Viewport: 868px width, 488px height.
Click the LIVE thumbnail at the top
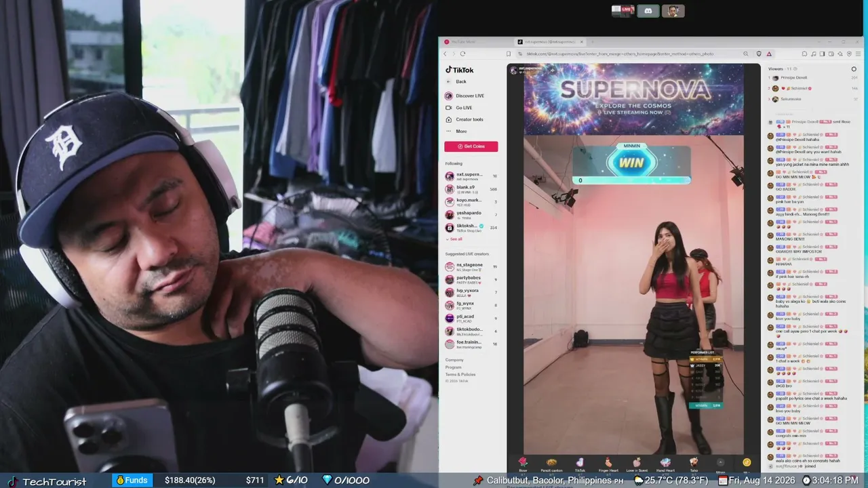pyautogui.click(x=623, y=11)
